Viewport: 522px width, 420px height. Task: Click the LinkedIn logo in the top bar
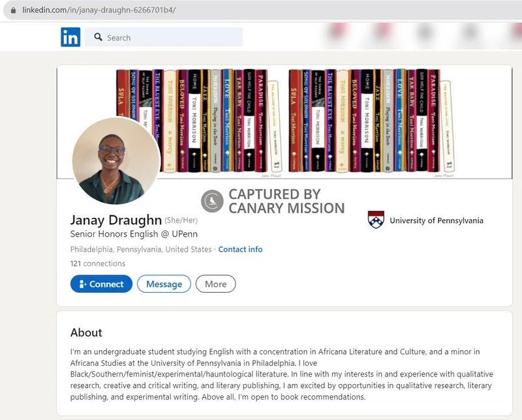click(71, 37)
